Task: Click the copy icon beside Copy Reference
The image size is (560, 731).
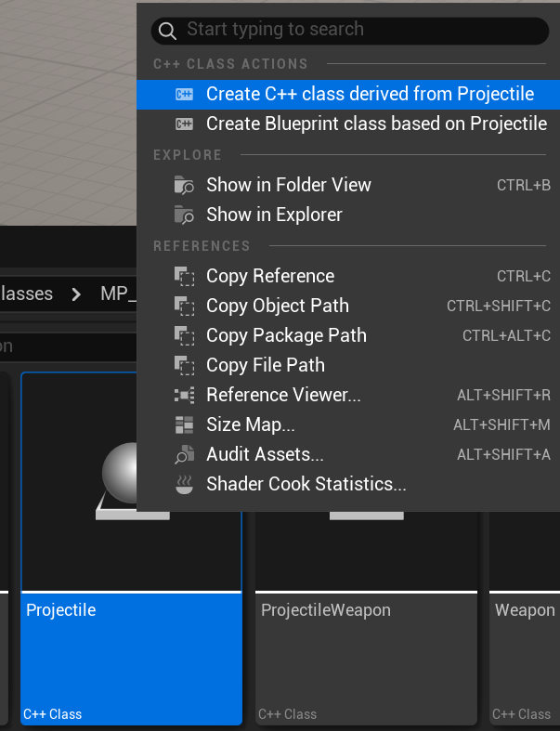Action: pyautogui.click(x=184, y=276)
